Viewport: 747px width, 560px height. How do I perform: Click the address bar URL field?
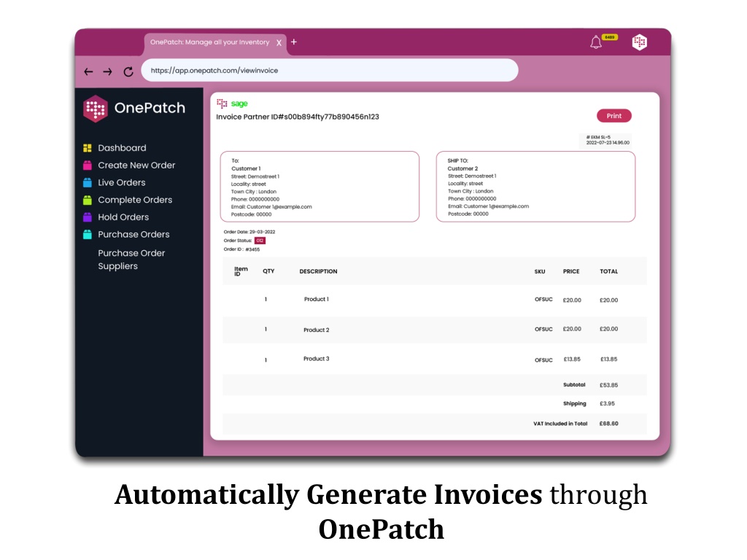pyautogui.click(x=330, y=71)
